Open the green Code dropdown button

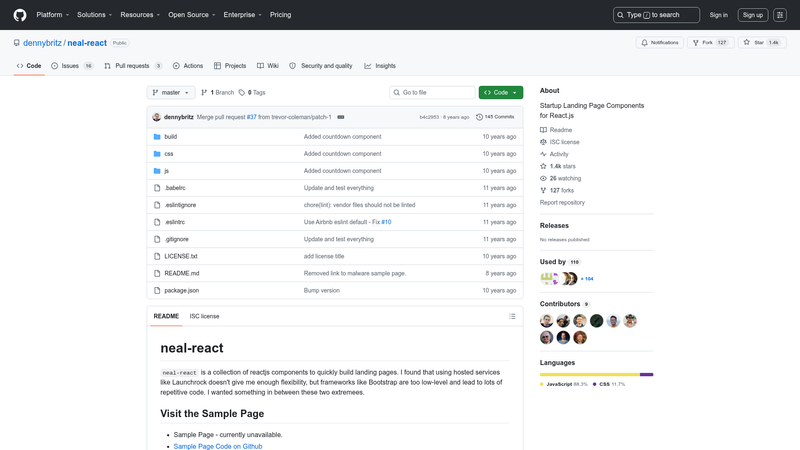pyautogui.click(x=501, y=92)
